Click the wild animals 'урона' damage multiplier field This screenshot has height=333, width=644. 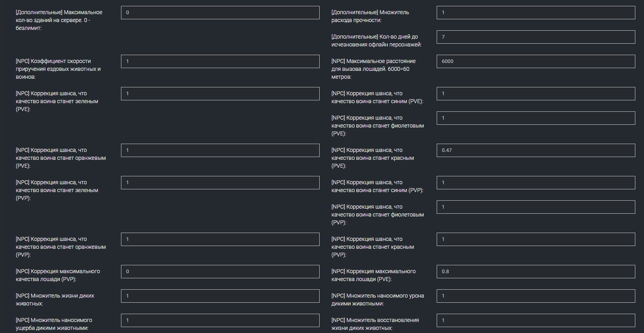(x=536, y=296)
